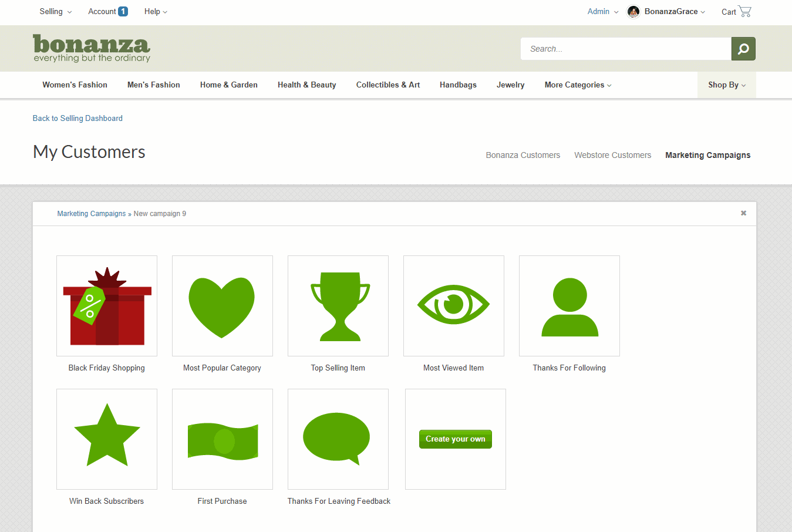Open Health & Beauty category
Viewport: 792px width, 532px height.
(307, 85)
